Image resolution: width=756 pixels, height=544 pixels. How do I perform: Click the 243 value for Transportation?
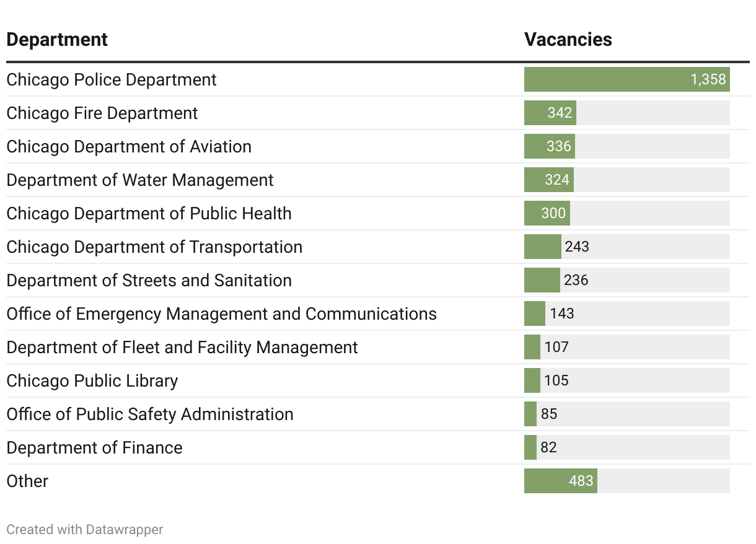[577, 247]
